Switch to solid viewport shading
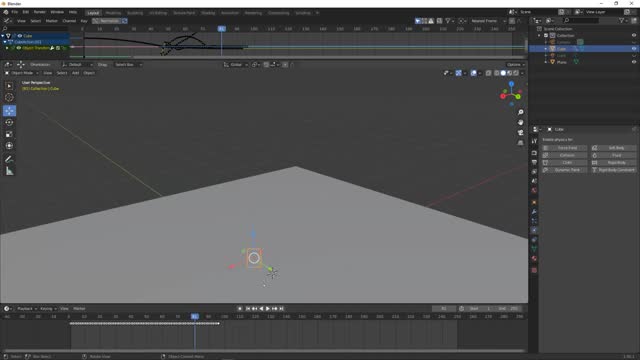 503,73
